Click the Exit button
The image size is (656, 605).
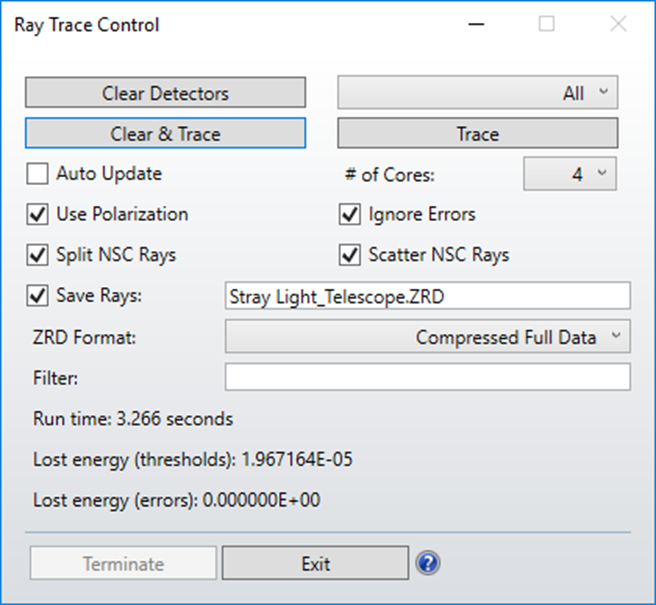point(315,564)
